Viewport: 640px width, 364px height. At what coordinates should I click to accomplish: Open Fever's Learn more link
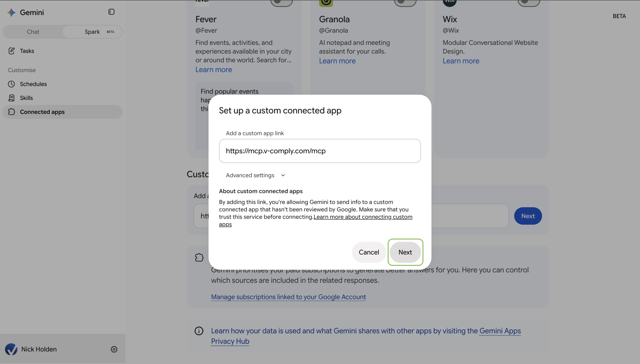213,69
